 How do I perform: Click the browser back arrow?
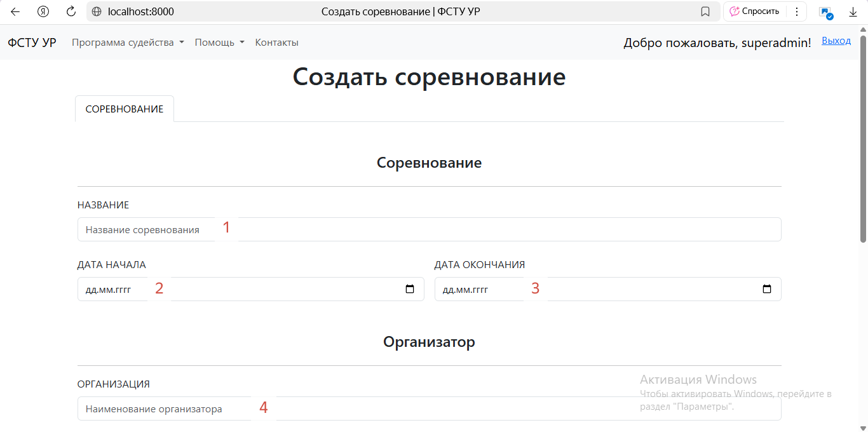(x=15, y=11)
